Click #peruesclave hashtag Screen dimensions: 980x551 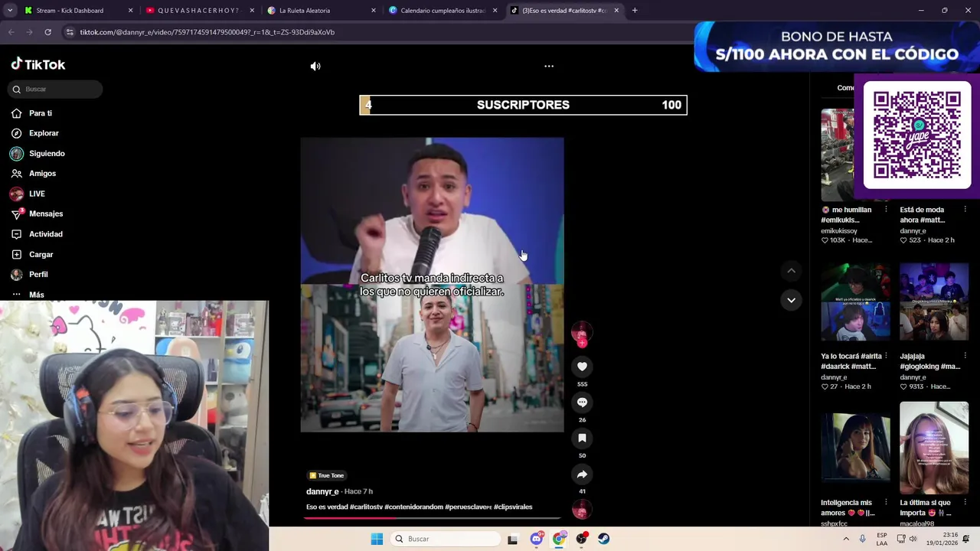click(x=469, y=507)
